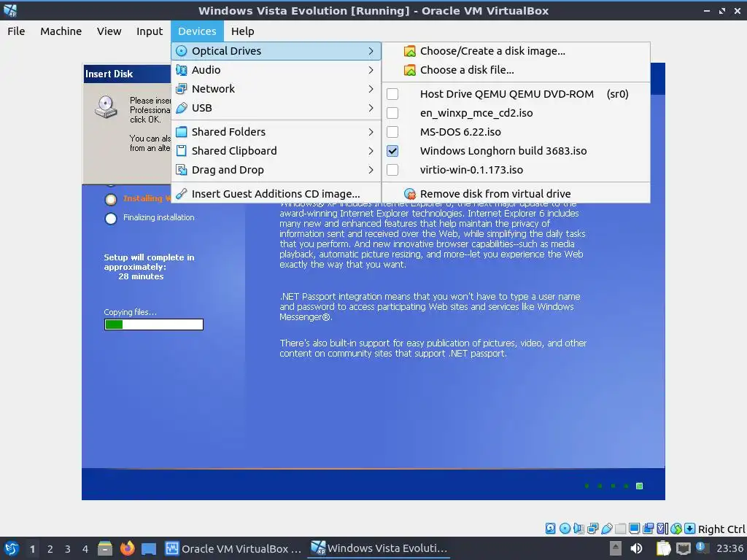Viewport: 747px width, 560px height.
Task: Open the File menu
Action: click(x=16, y=31)
